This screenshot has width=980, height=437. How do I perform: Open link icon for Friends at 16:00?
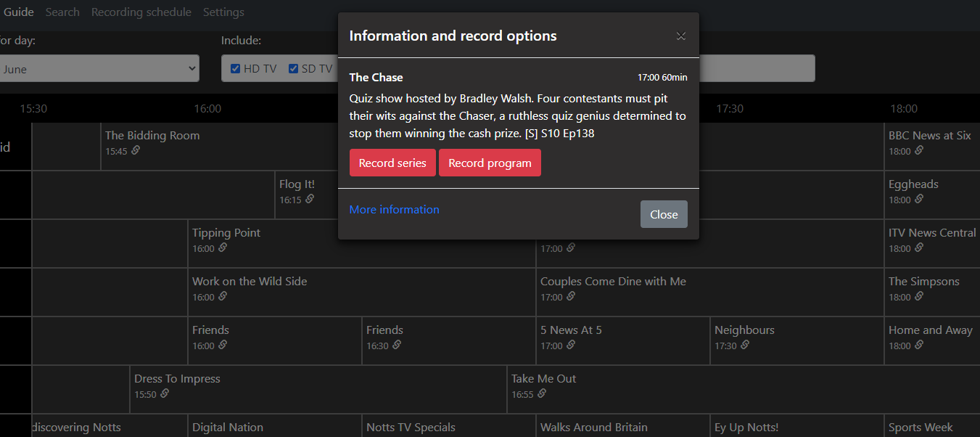223,346
